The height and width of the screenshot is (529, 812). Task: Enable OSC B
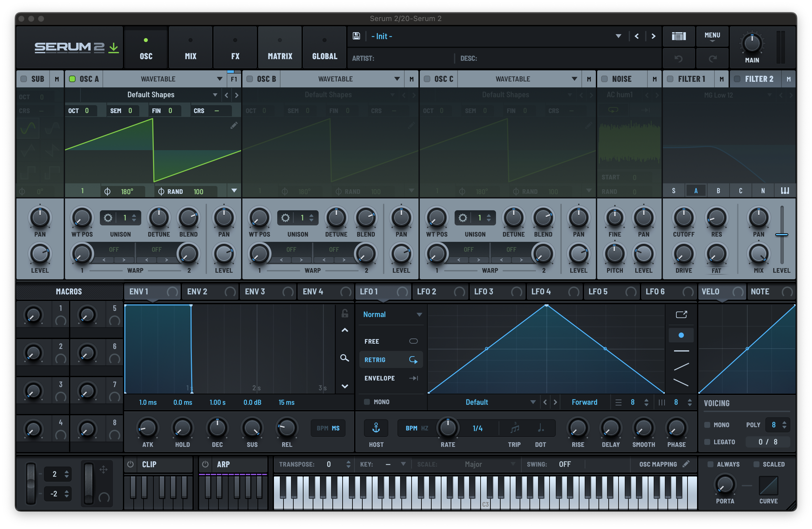[250, 79]
